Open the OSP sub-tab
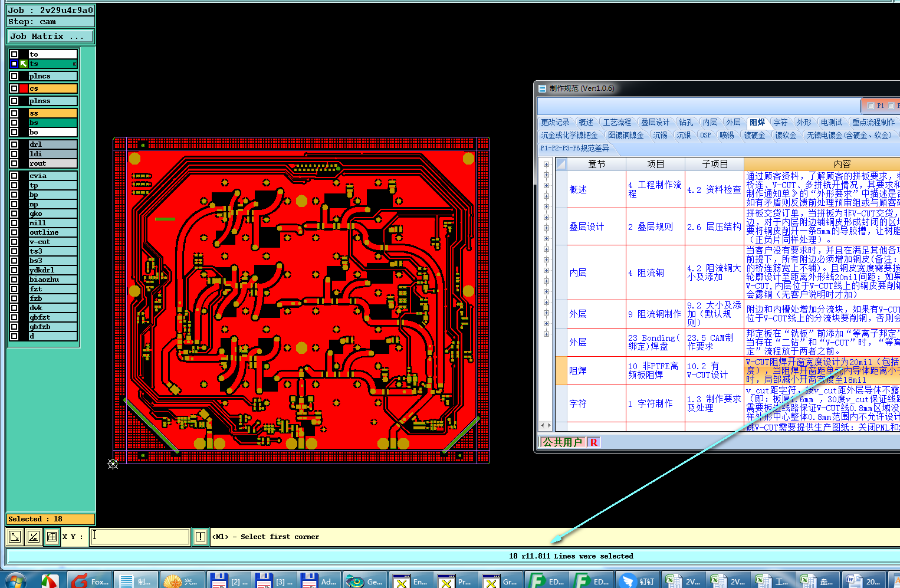This screenshot has height=588, width=900. tap(705, 135)
